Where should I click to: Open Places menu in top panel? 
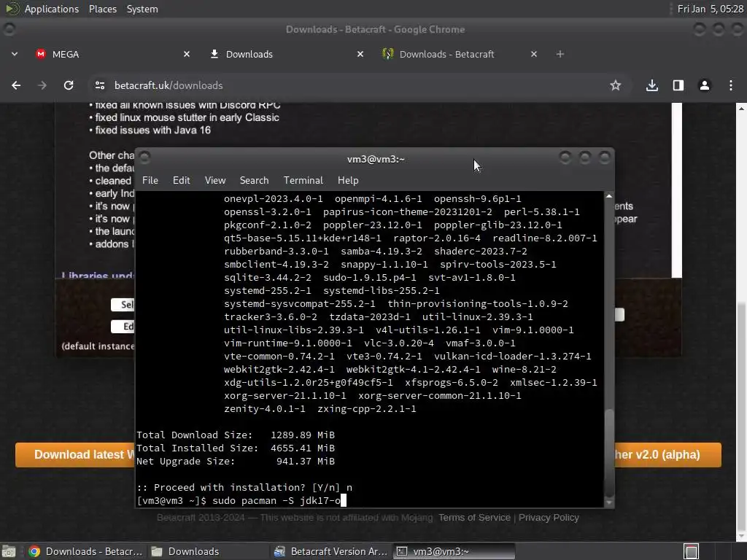pos(102,9)
